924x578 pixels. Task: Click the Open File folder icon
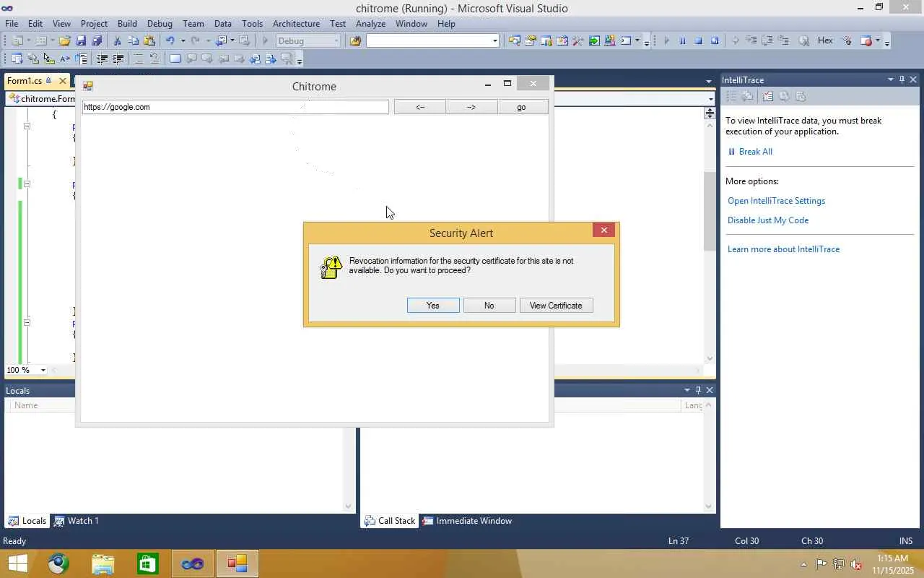[65, 41]
